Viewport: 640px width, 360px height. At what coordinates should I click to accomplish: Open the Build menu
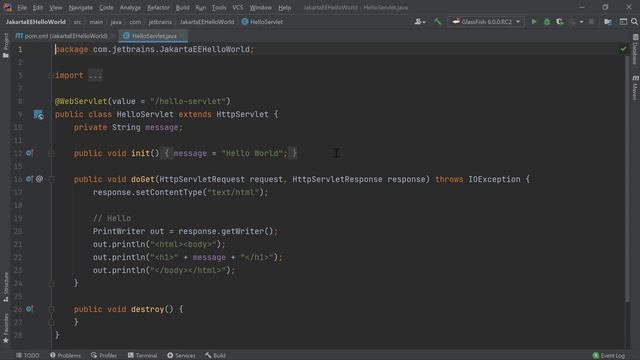[x=182, y=7]
